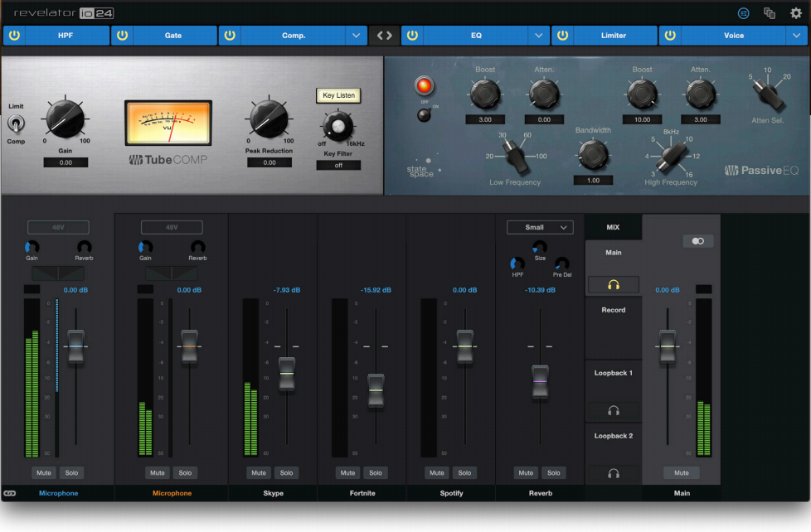The image size is (811, 532).
Task: Click the swap arrows icon between Comp and EQ
Action: point(384,36)
